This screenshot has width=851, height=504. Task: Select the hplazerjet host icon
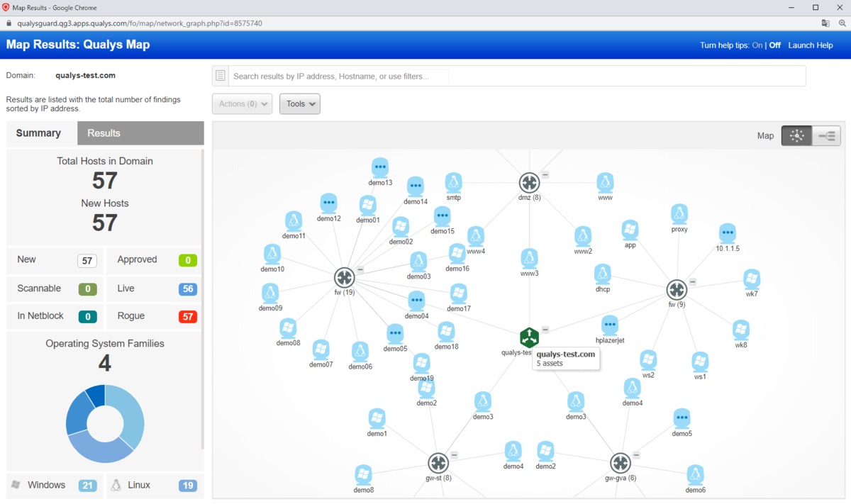point(610,325)
